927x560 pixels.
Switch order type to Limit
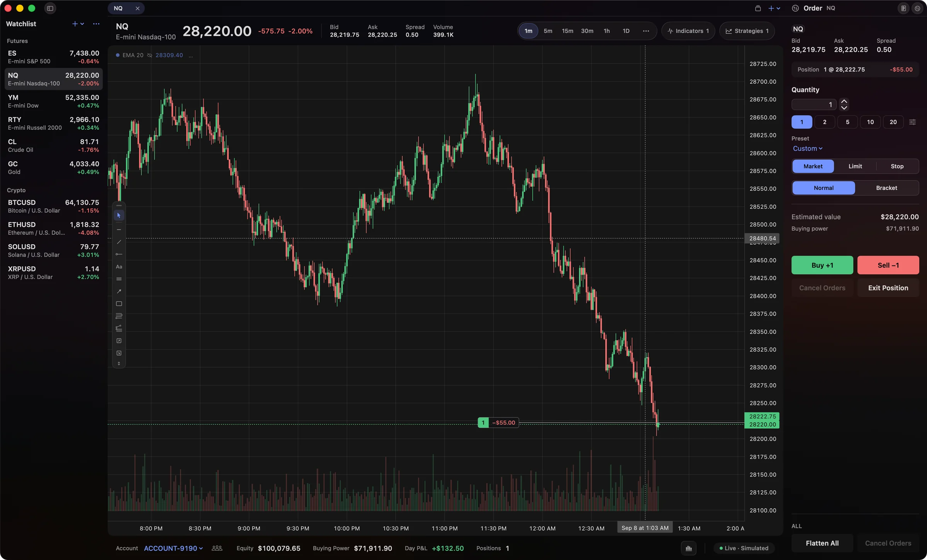coord(855,166)
